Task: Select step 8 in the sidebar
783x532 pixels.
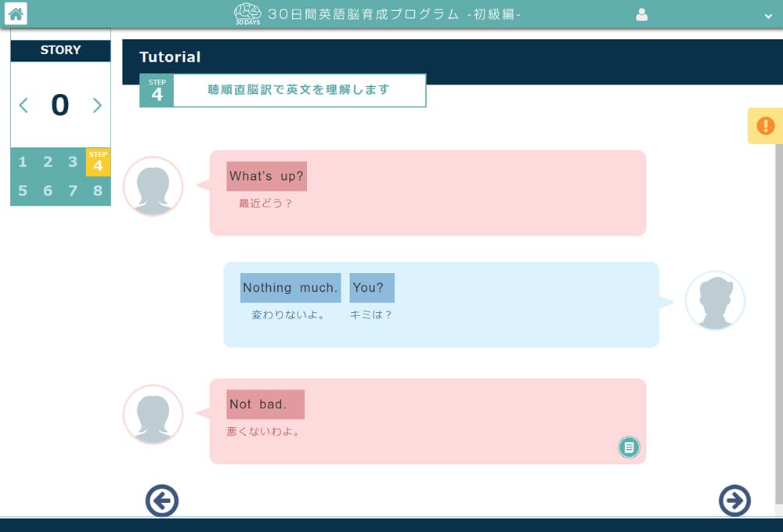Action: (x=98, y=190)
